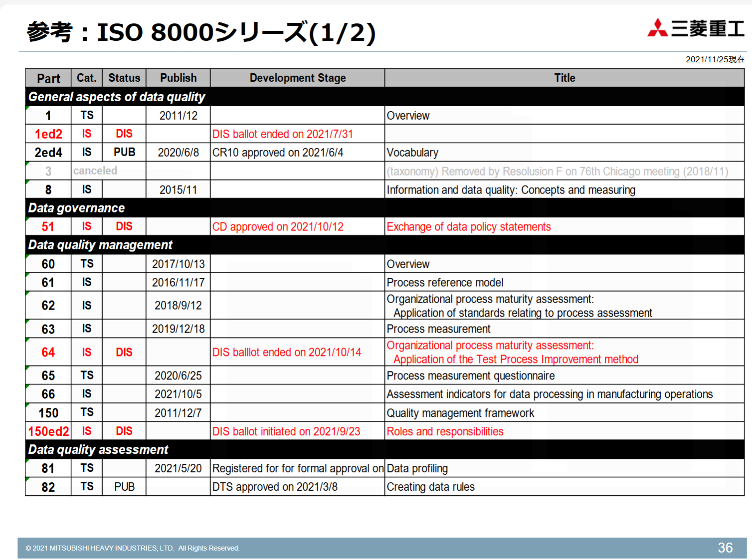Click 'Quality management framework' title
The height and width of the screenshot is (560, 752).
pos(460,413)
